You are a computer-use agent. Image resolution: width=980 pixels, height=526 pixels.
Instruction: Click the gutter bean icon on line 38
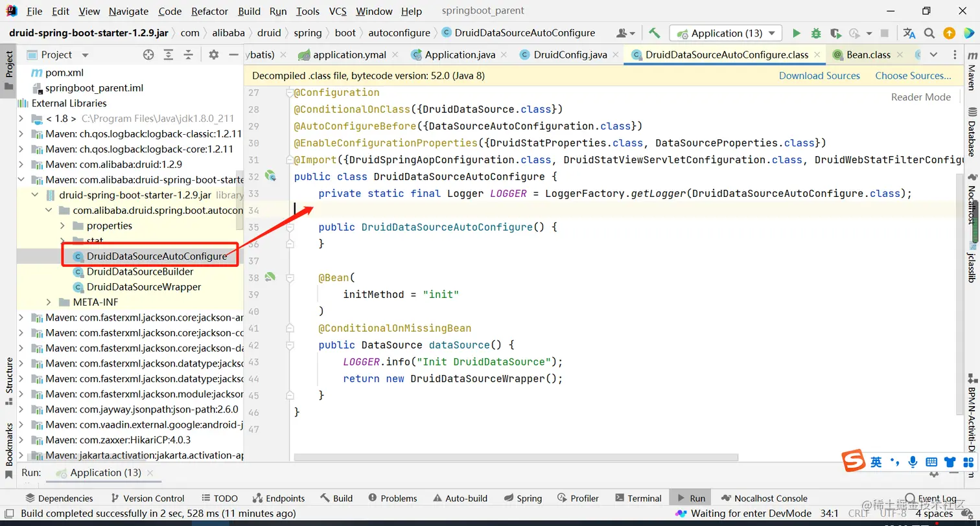[270, 277]
